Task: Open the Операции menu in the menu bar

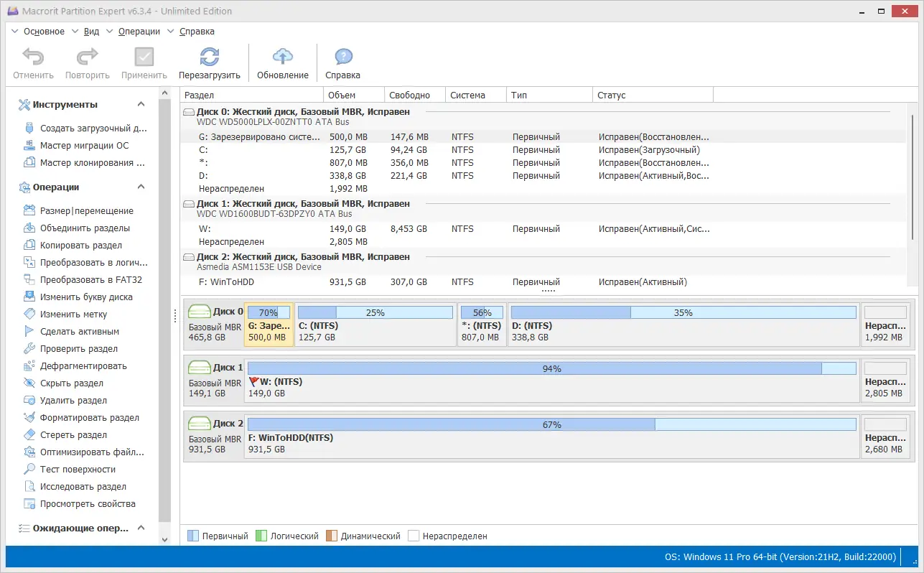Action: [x=139, y=31]
